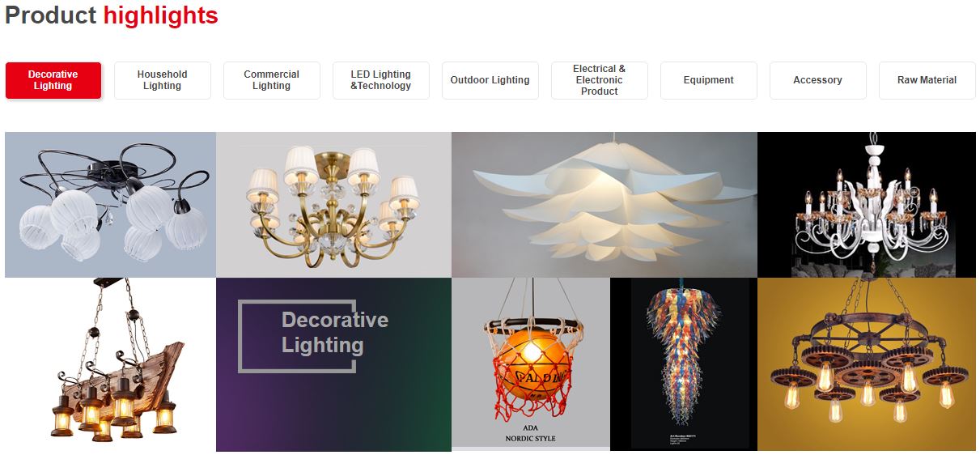Switch to Raw Material tab
This screenshot has height=455, width=980.
coord(927,80)
